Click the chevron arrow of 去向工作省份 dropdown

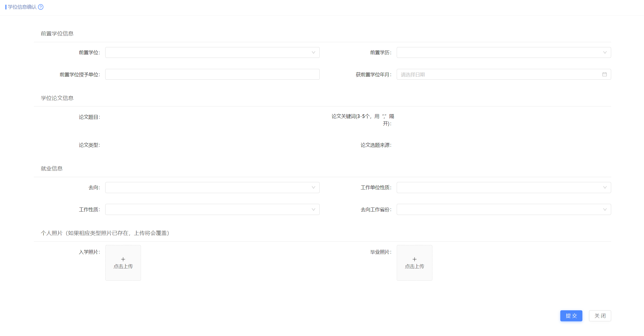pyautogui.click(x=605, y=210)
